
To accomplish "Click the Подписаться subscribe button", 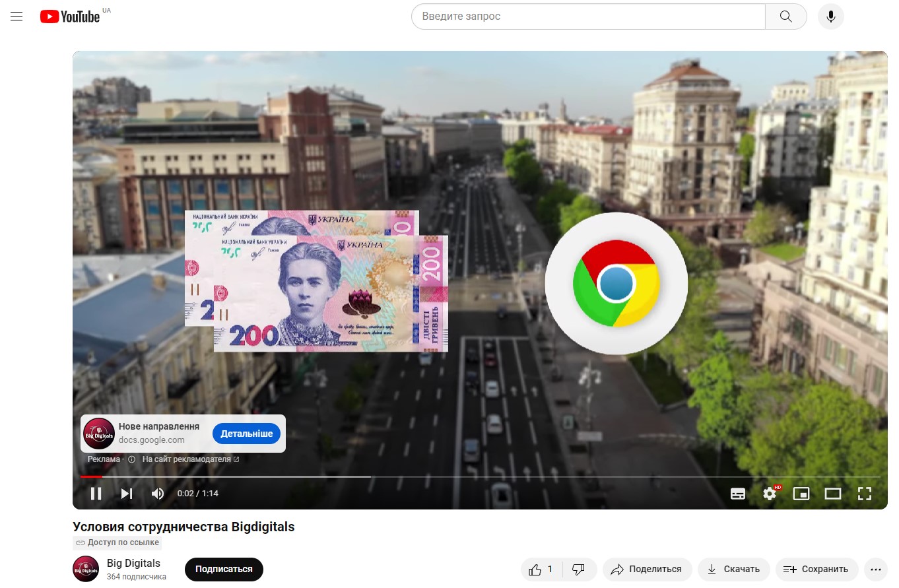I will point(224,569).
